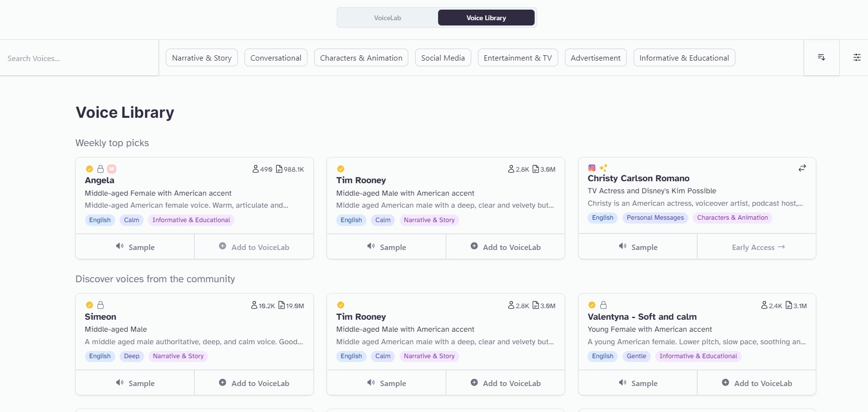Open Christy Carlson Romano's name title

point(638,178)
